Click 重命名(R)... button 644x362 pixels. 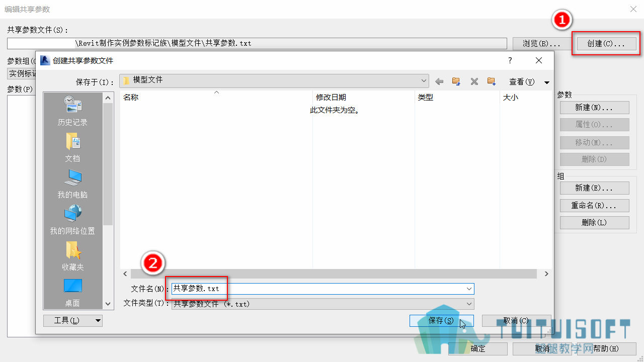coord(594,206)
